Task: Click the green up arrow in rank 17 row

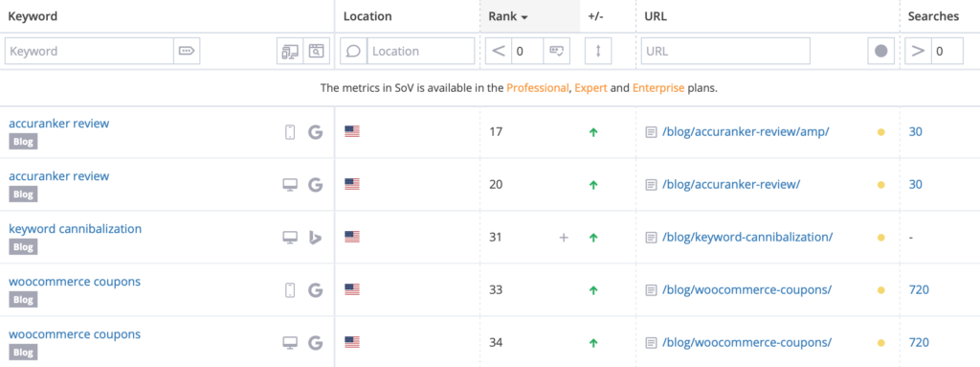Action: click(x=593, y=132)
